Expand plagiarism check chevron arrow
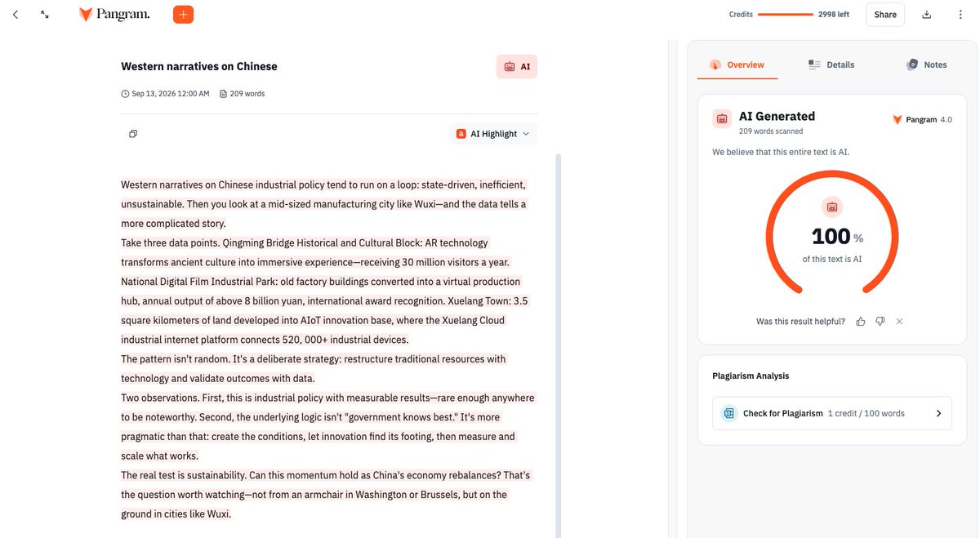The width and height of the screenshot is (980, 538). pyautogui.click(x=938, y=413)
